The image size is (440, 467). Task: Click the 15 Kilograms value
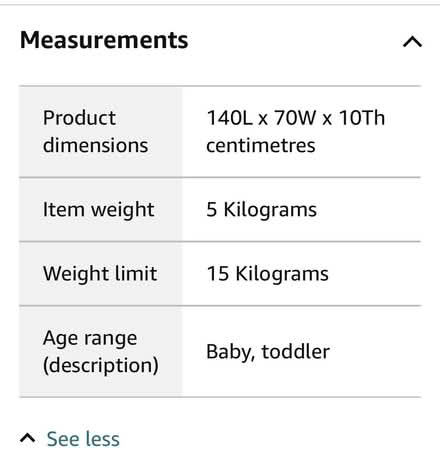click(x=268, y=274)
